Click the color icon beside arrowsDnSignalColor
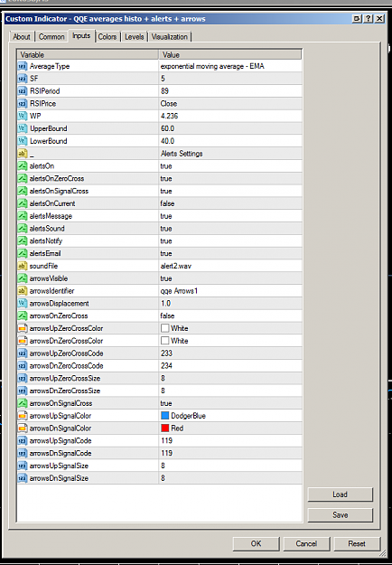Image resolution: width=392 pixels, height=565 pixels. click(23, 428)
